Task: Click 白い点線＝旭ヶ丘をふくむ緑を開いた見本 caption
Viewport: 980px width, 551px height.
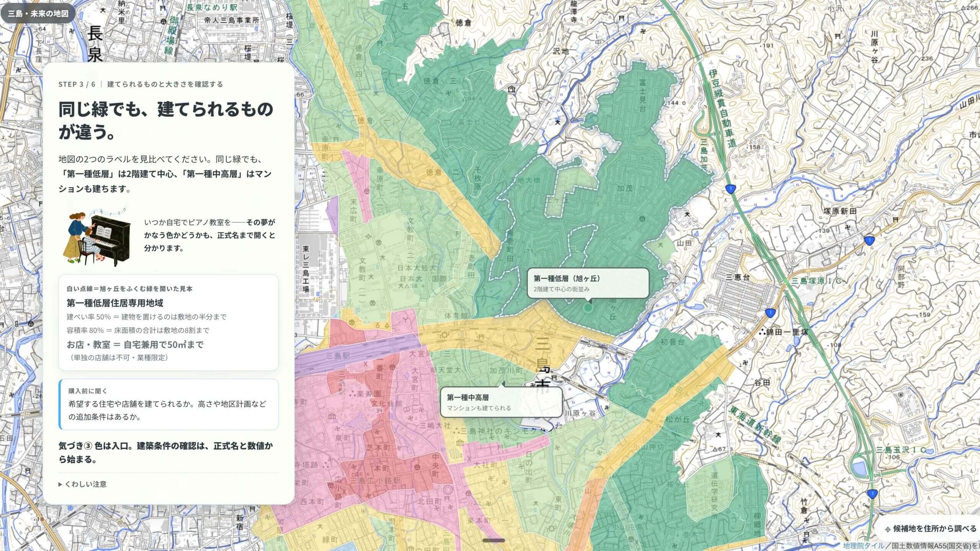Action: [129, 289]
